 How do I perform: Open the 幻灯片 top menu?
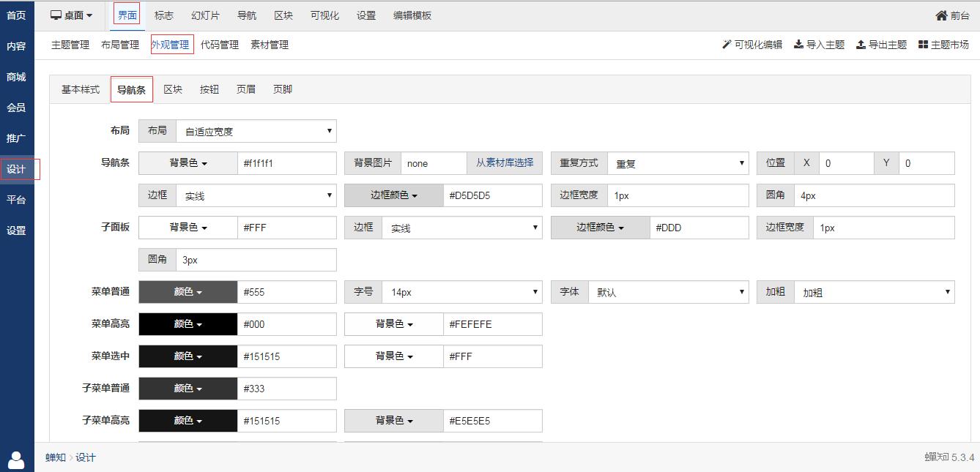click(205, 15)
